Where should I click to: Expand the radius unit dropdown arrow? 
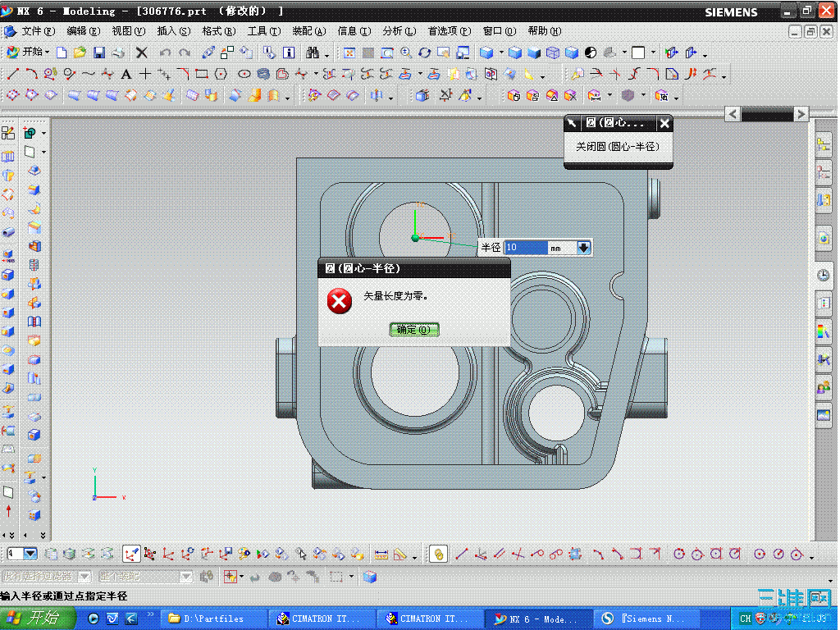coord(583,248)
